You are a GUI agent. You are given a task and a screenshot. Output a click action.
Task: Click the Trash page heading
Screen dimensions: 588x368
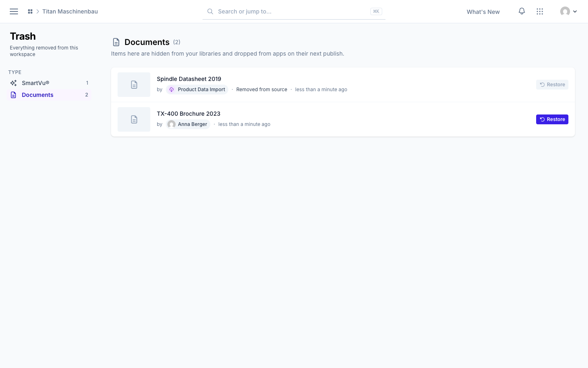[23, 36]
